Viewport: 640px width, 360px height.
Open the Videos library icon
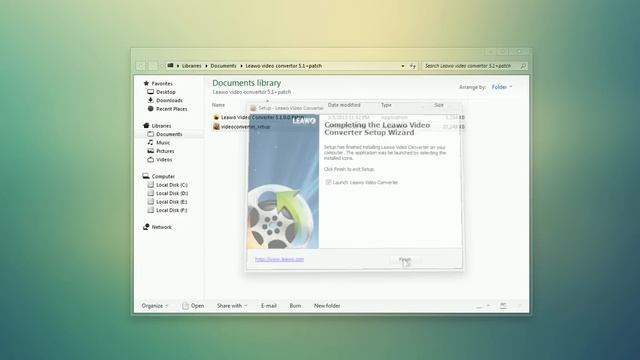coord(151,160)
